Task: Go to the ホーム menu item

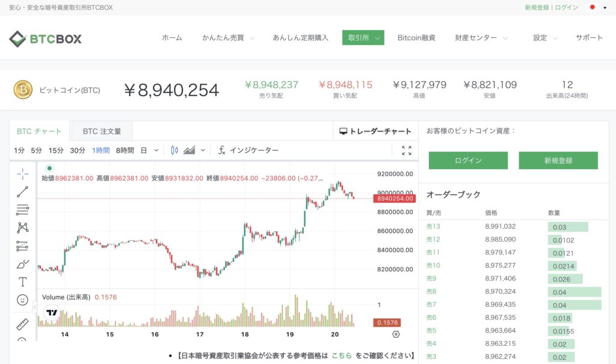Action: [172, 38]
